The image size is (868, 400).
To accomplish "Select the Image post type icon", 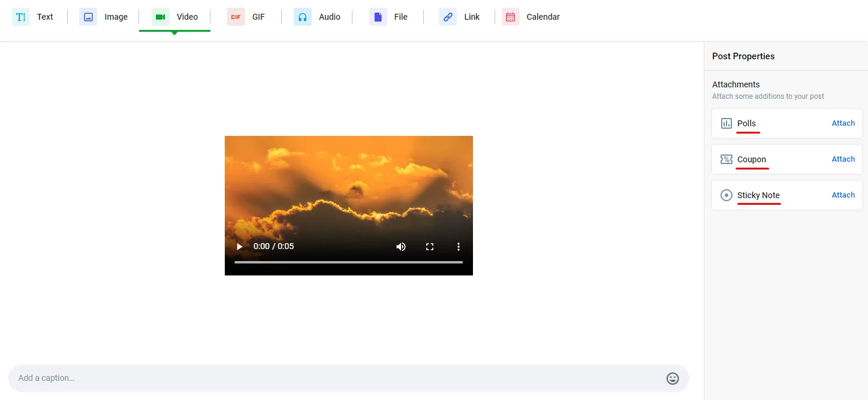I will coord(88,17).
